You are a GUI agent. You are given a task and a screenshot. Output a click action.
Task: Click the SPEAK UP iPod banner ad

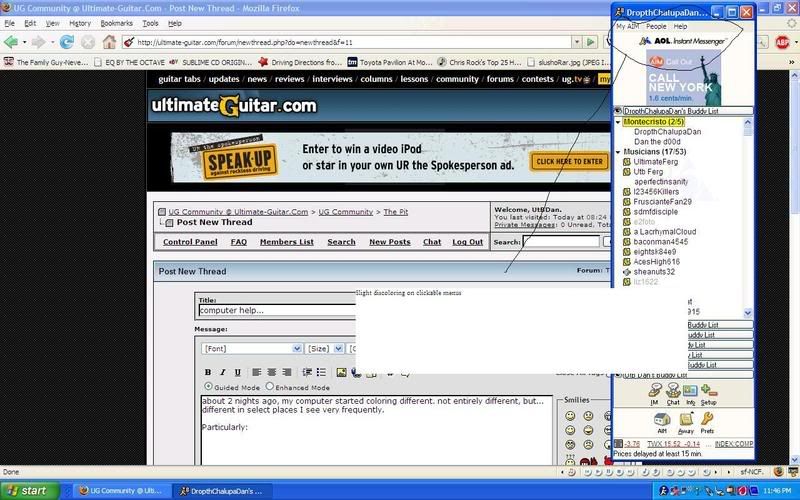point(390,157)
